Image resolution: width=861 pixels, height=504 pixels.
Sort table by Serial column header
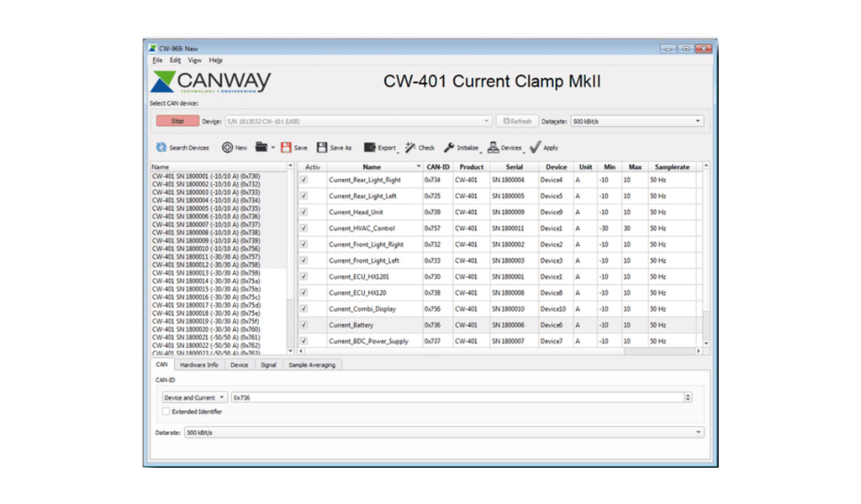pyautogui.click(x=515, y=166)
